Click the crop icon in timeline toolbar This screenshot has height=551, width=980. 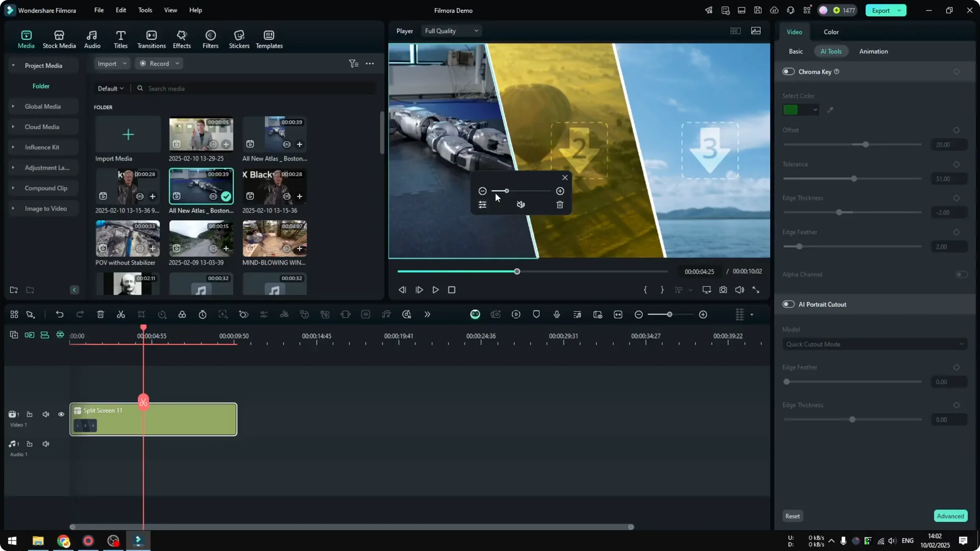pyautogui.click(x=141, y=315)
